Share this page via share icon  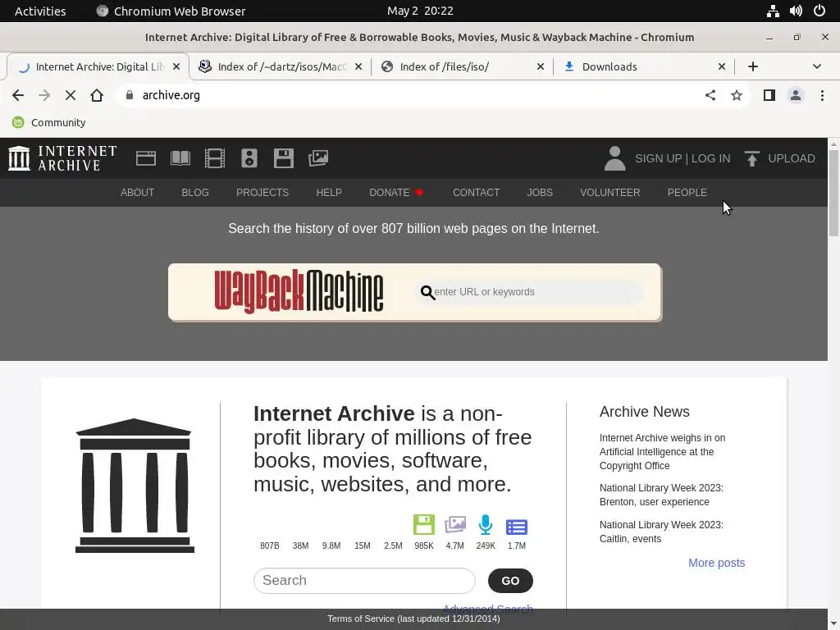[710, 95]
